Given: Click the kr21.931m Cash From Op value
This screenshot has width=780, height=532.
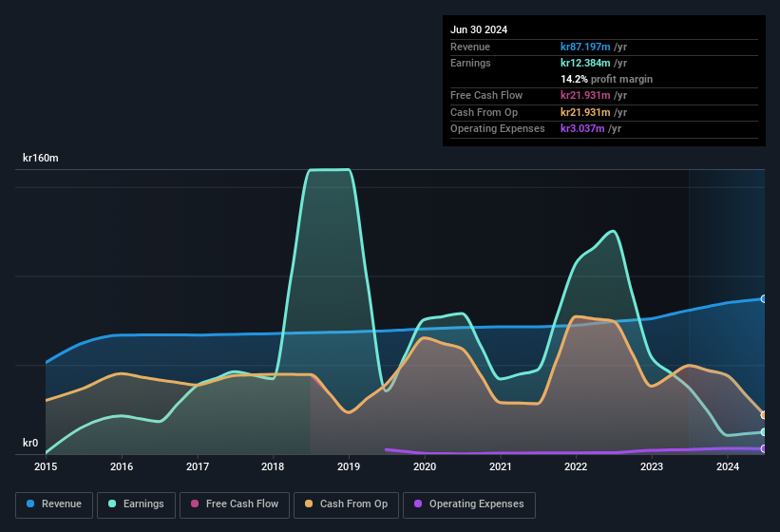Looking at the screenshot, I should coord(585,112).
